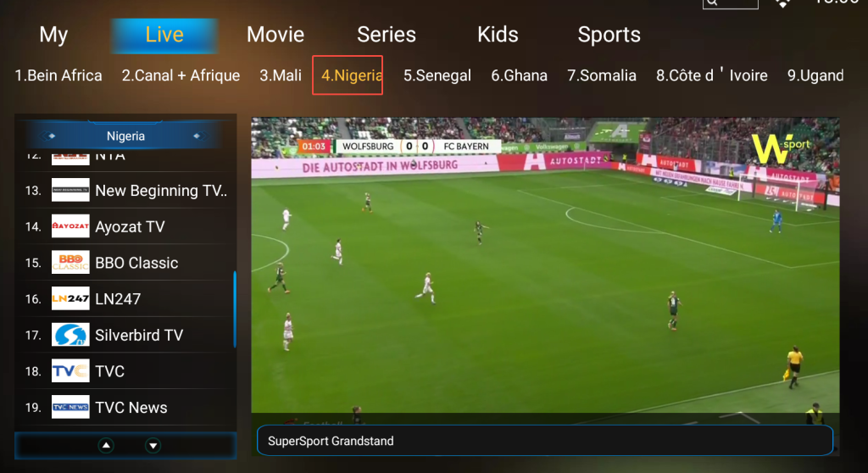Switch to previous category with left arrow
The height and width of the screenshot is (473, 868).
48,136
